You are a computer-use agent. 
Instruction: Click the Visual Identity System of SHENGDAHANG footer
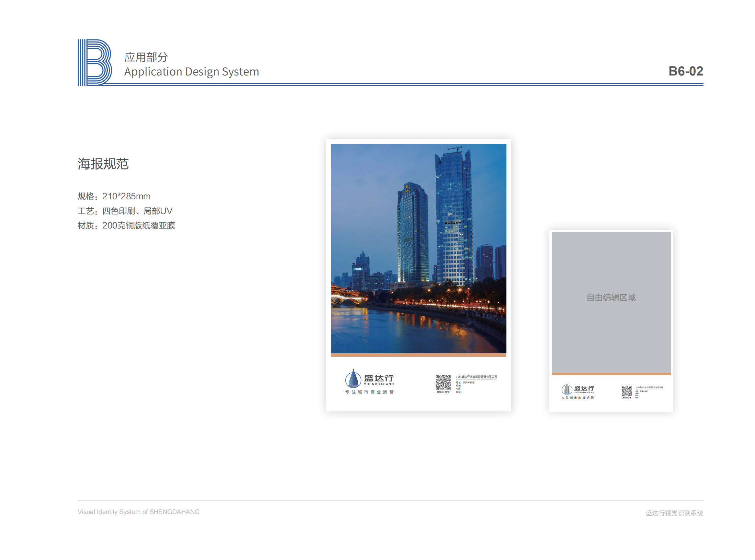point(138,512)
